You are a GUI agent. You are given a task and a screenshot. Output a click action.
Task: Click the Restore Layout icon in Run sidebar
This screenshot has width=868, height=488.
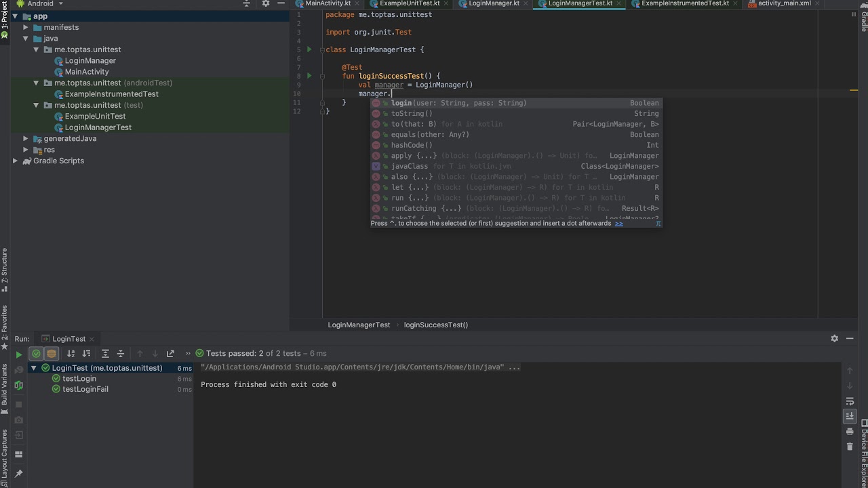click(x=19, y=454)
